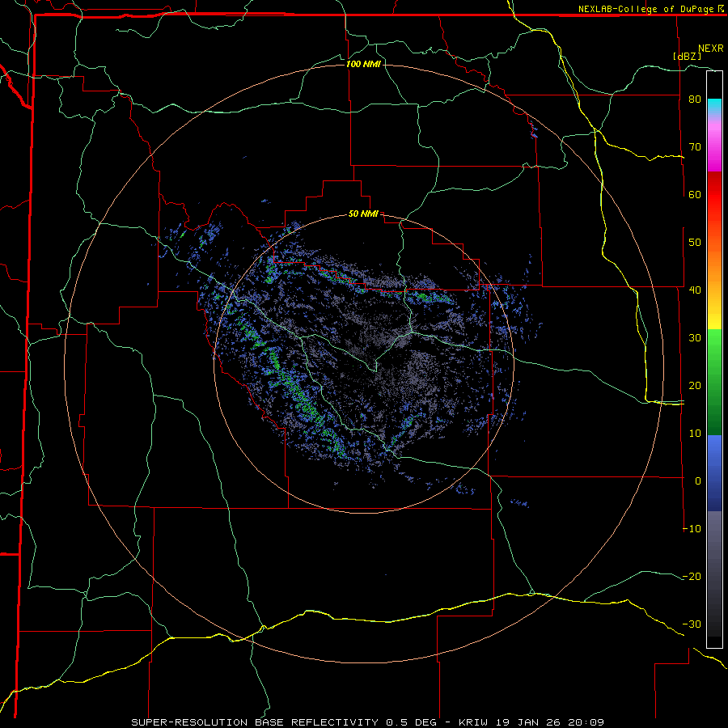Click the blue section of the reflectivity color bar
728x728 pixels.
(x=714, y=473)
